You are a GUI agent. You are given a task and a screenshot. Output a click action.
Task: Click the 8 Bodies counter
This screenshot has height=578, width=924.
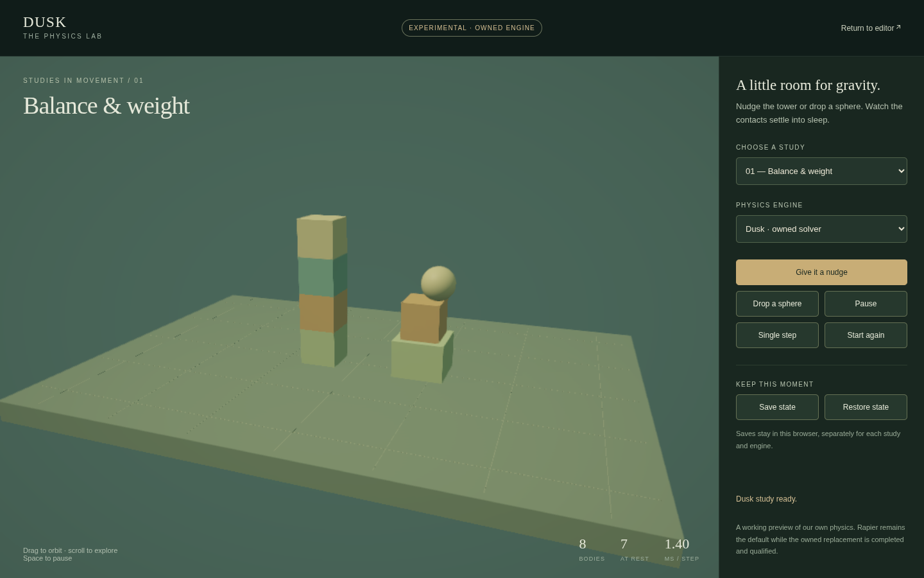[591, 550]
